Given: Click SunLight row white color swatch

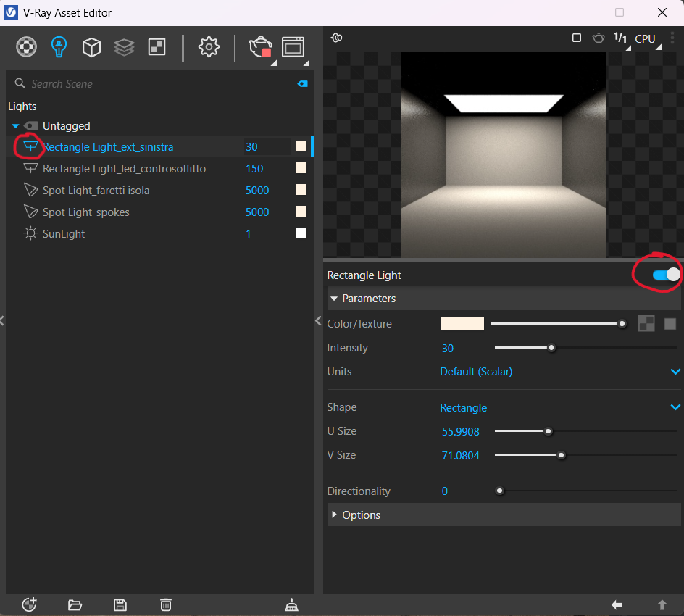Looking at the screenshot, I should pyautogui.click(x=301, y=233).
